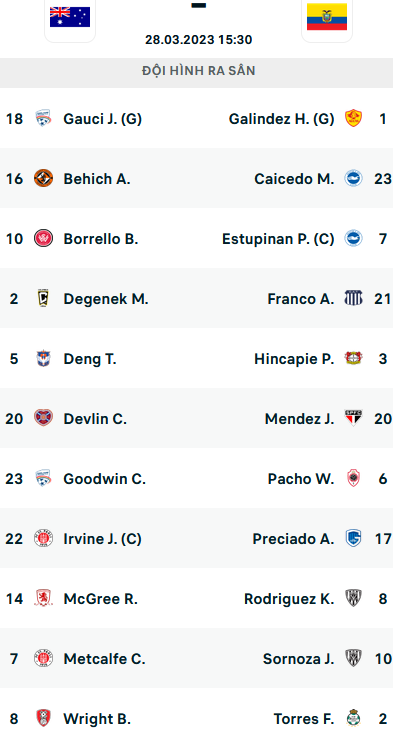Open Sornoza J. player page

(298, 659)
